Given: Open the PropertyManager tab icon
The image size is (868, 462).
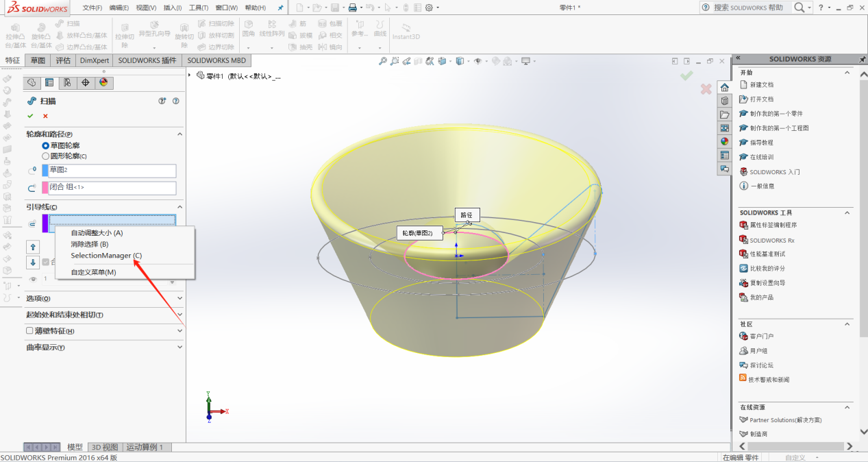Looking at the screenshot, I should click(49, 83).
